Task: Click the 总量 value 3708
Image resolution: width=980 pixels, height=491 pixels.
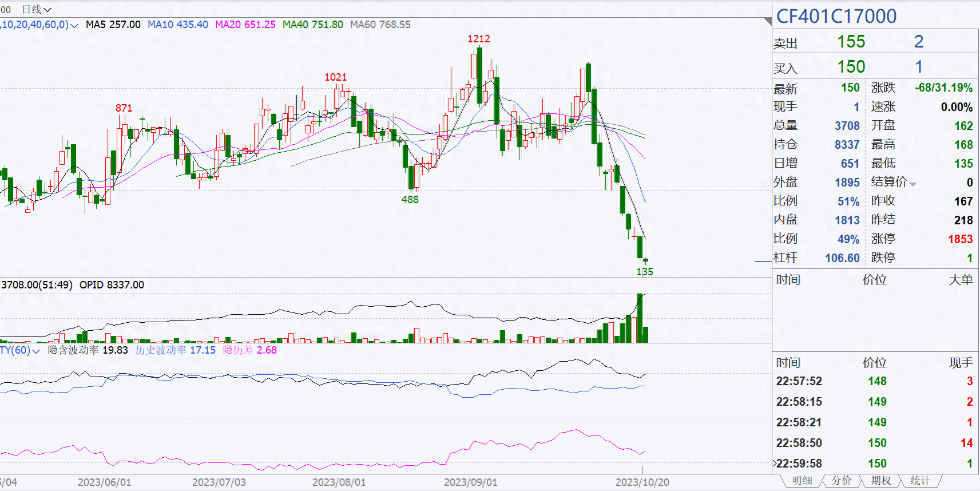Action: point(847,126)
